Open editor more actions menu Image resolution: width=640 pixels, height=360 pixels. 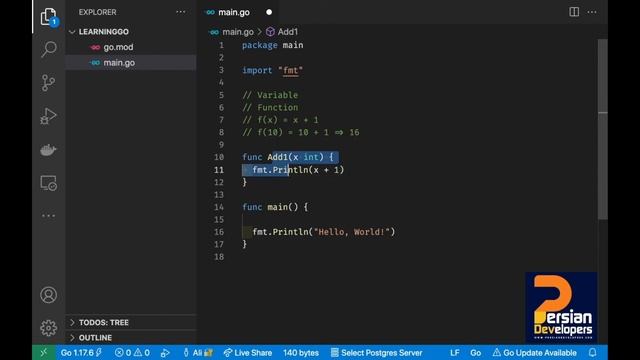pos(592,12)
